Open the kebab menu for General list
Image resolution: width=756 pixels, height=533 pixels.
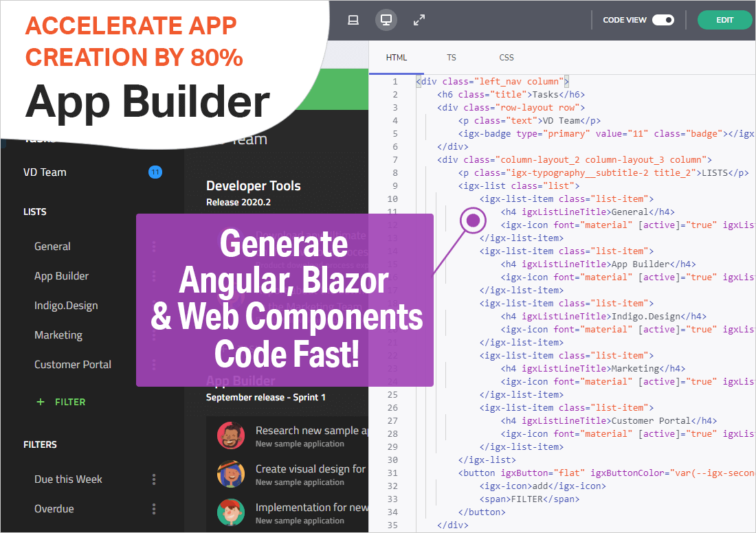tap(154, 246)
